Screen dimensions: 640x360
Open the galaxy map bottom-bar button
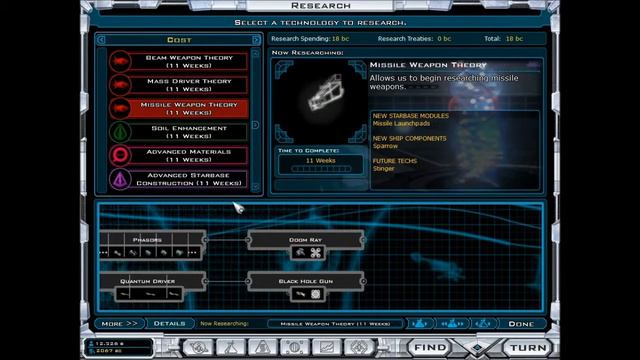198,347
